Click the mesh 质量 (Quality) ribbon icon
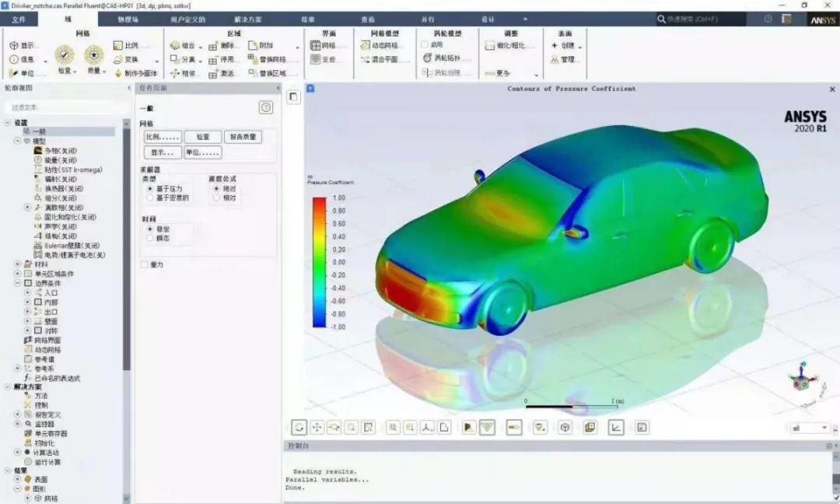Screen dimensions: 840x504 94,55
